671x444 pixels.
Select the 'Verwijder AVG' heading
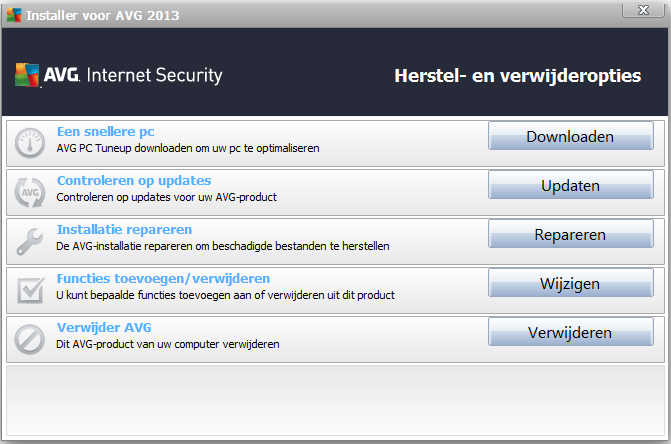[x=104, y=328]
